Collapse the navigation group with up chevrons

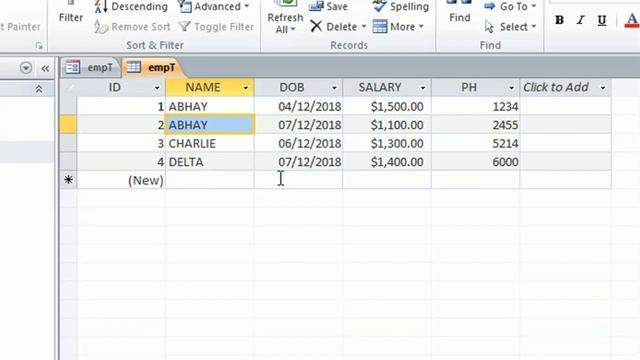coord(39,89)
